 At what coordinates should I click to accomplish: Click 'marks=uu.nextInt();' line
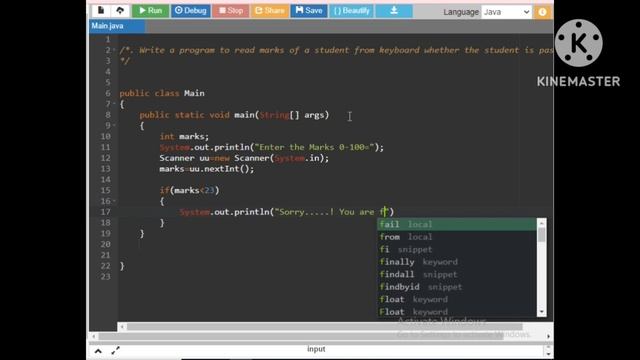207,169
